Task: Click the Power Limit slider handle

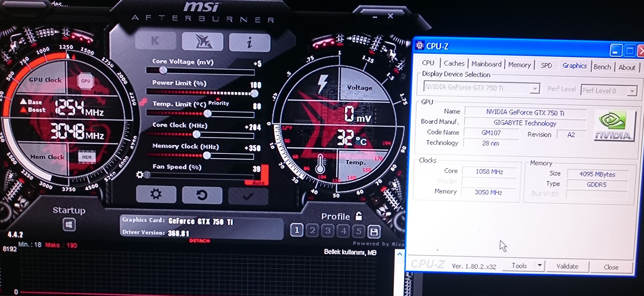Action: pos(254,93)
